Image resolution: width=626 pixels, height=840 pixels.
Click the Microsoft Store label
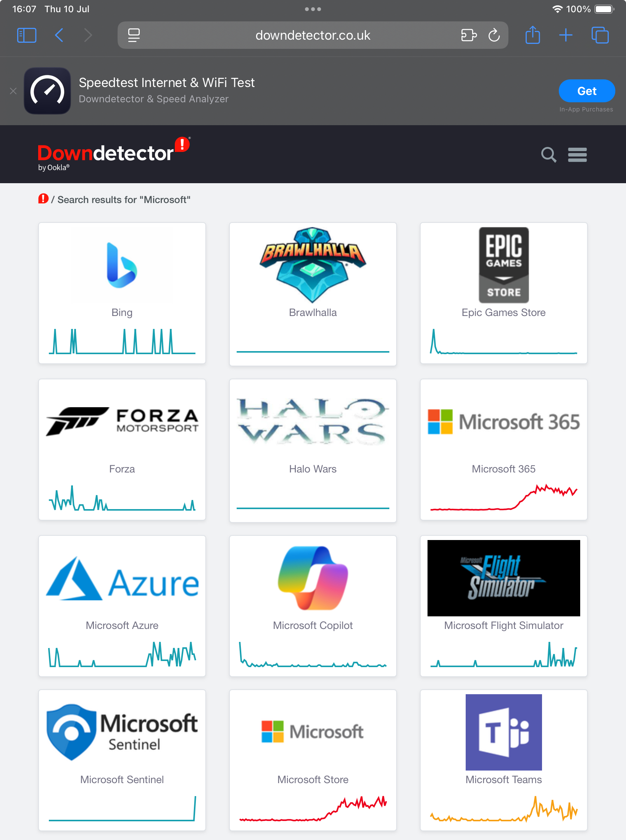[313, 780]
